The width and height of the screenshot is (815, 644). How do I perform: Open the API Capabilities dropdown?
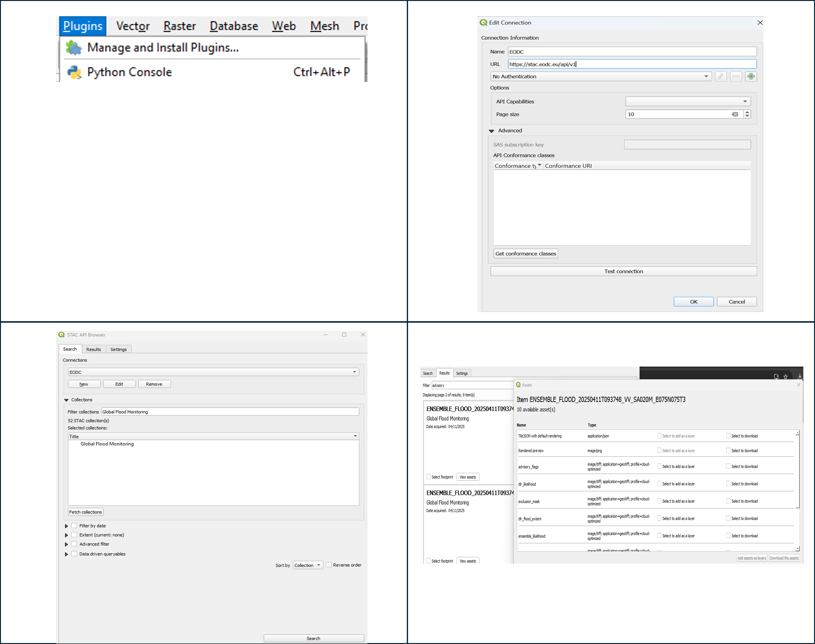(688, 101)
